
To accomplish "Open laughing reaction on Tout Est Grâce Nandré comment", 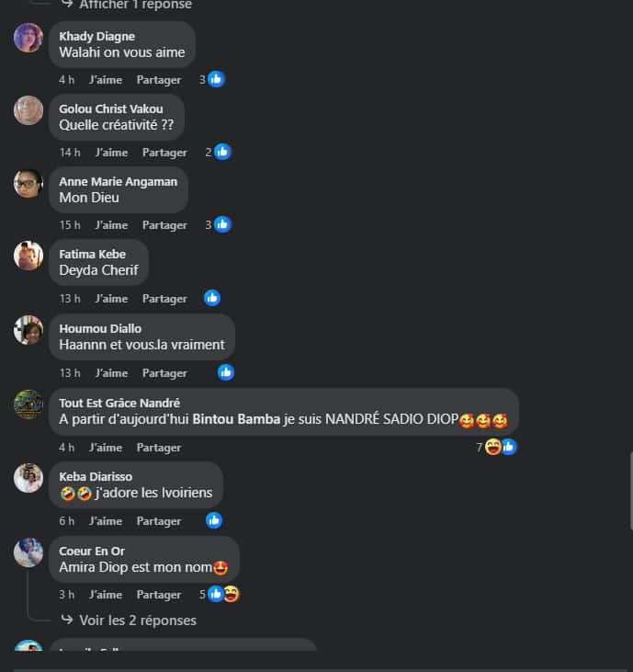I will pyautogui.click(x=493, y=447).
